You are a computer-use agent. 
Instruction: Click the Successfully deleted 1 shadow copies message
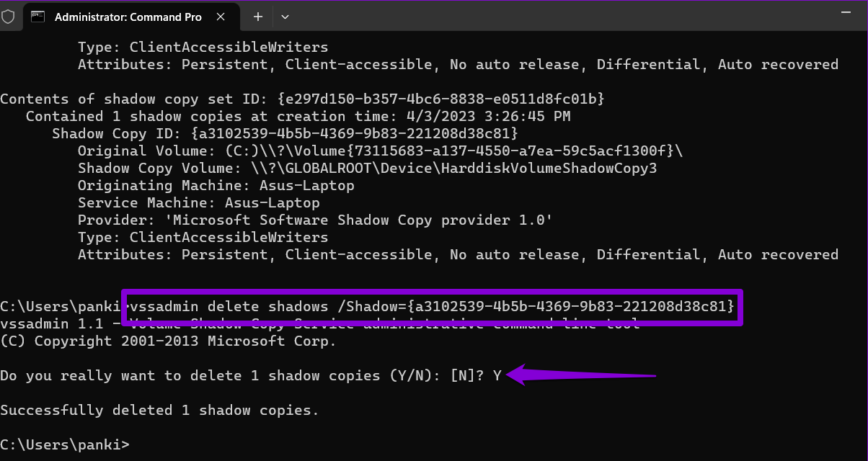(x=159, y=410)
